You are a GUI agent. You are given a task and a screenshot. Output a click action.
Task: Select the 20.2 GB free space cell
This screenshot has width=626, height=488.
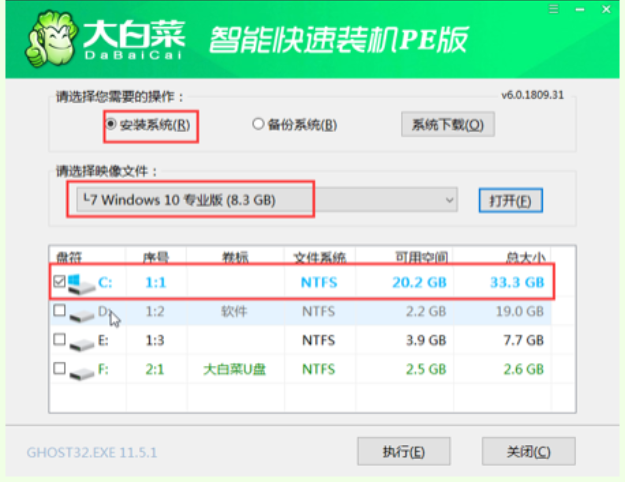[x=419, y=282]
